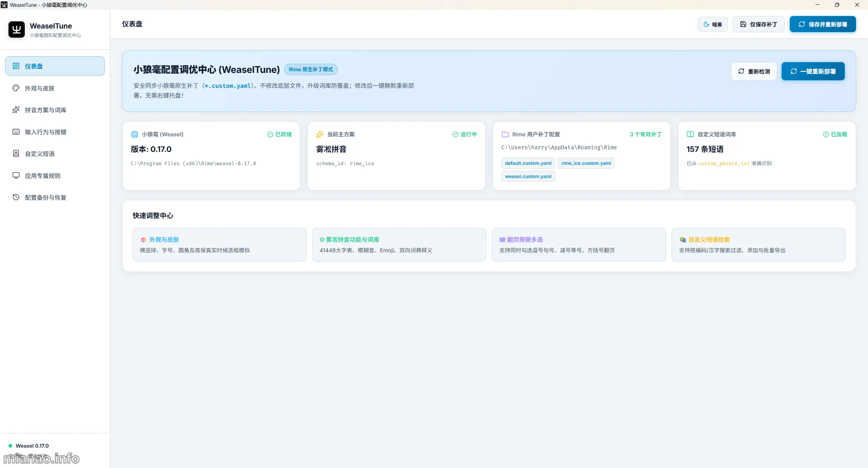Click the history clock icon beside 配置备份与恢复
The width and height of the screenshot is (868, 468).
(x=16, y=197)
